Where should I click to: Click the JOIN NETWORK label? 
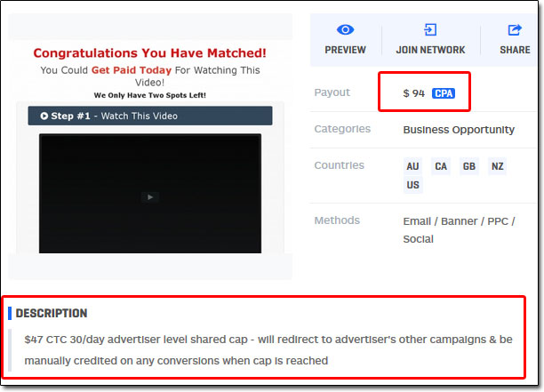point(430,50)
